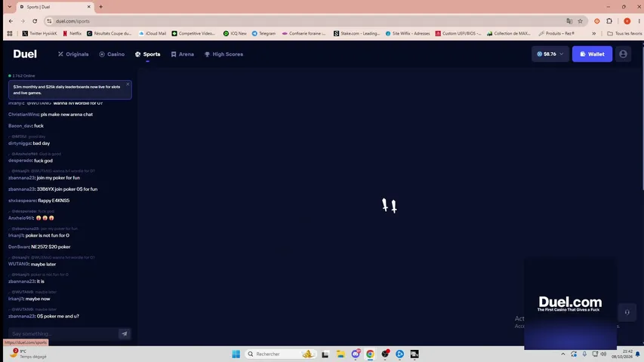The height and width of the screenshot is (362, 644).
Task: Open the blue play-arrow taskbar app
Action: [399, 354]
